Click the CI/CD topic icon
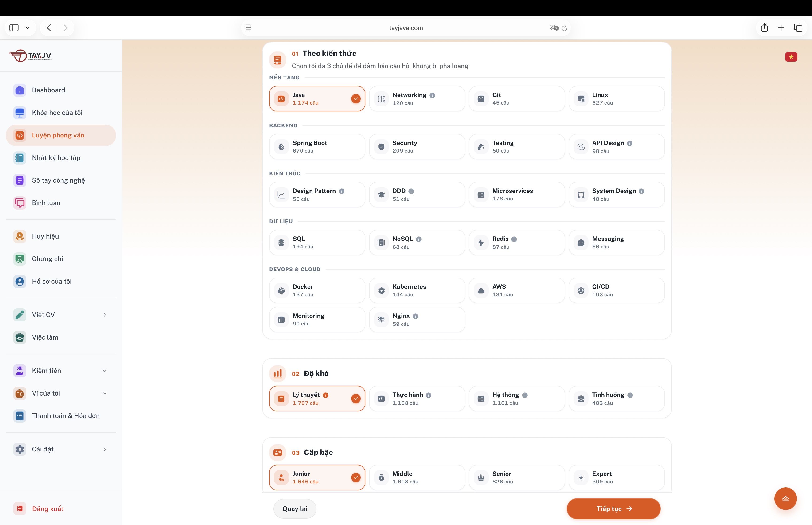The image size is (812, 525). point(581,290)
